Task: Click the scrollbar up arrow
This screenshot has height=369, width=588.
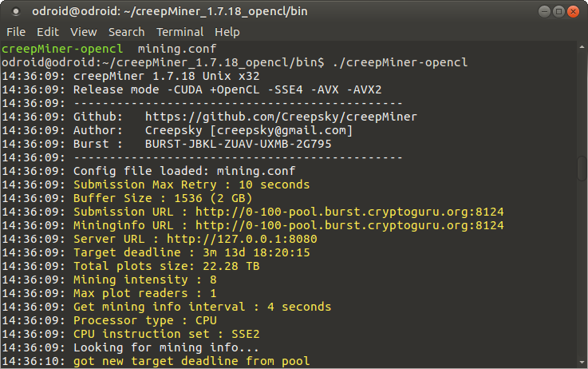Action: (582, 47)
